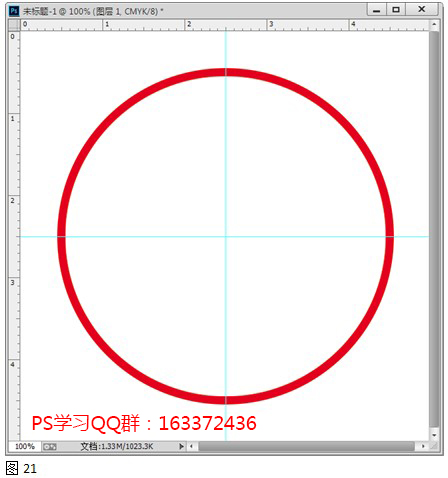The height and width of the screenshot is (478, 448).
Task: Click the horizontal scrollbar right arrow
Action: [423, 446]
